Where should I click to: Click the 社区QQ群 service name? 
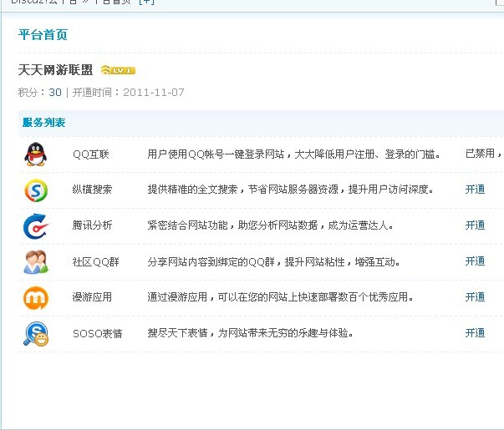[x=96, y=262]
